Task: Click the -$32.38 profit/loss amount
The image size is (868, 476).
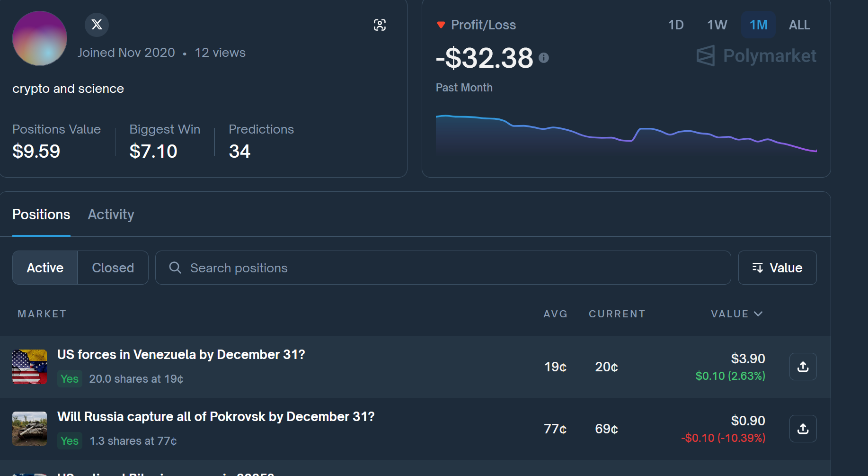Action: (x=485, y=58)
